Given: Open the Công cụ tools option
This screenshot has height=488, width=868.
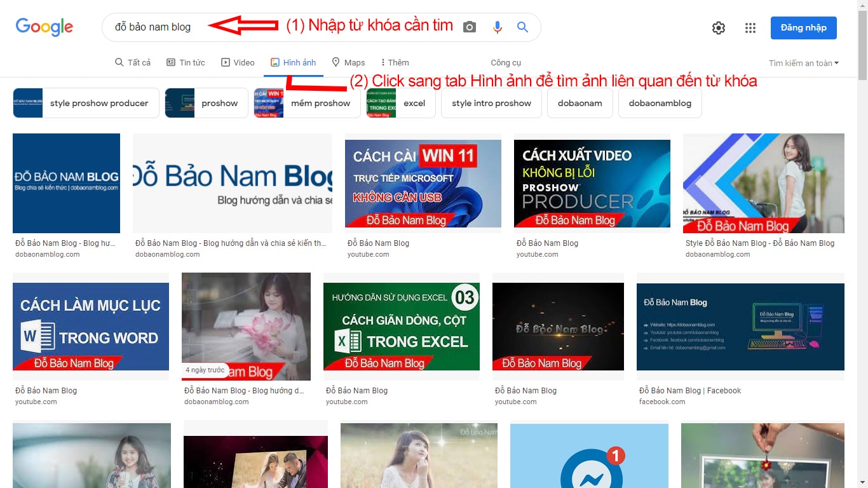Looking at the screenshot, I should [x=506, y=62].
